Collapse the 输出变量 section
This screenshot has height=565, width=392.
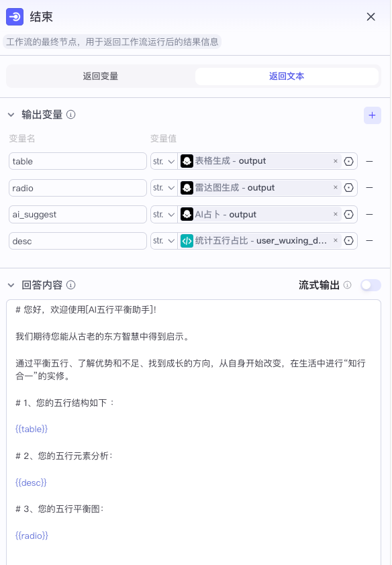pyautogui.click(x=11, y=115)
